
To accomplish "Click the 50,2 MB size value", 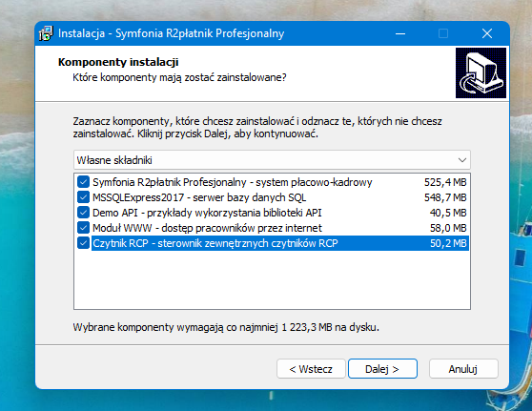I will point(448,243).
